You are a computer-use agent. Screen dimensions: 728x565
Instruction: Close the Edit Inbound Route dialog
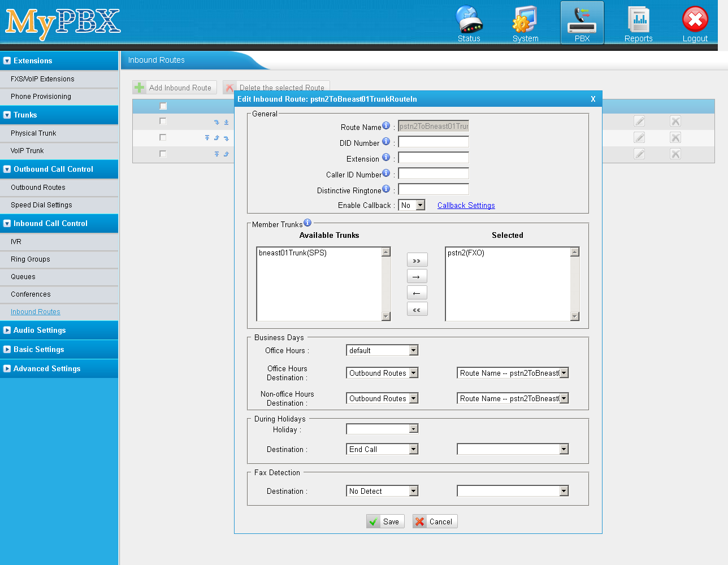pyautogui.click(x=593, y=99)
